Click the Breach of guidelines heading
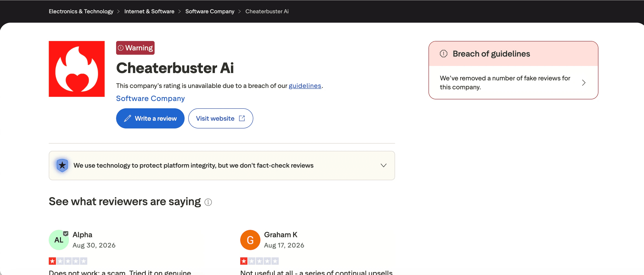 pyautogui.click(x=491, y=54)
